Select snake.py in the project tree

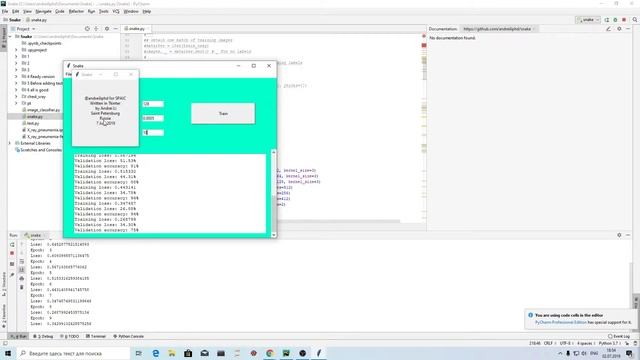click(x=35, y=117)
